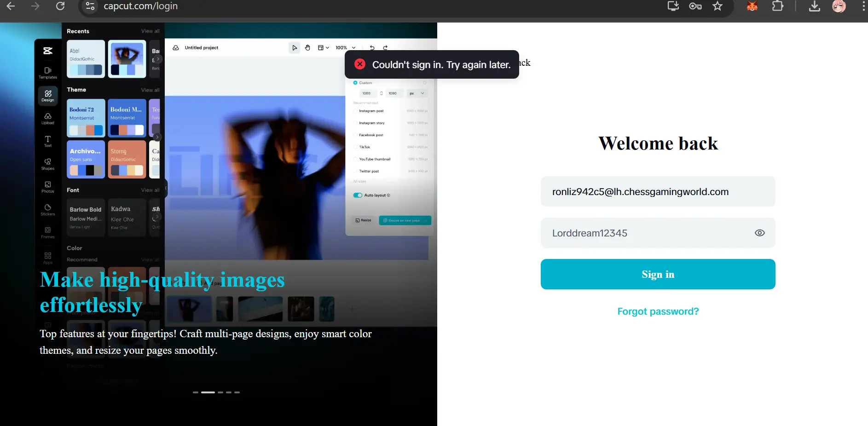Screen dimensions: 868x426
Task: Reload the capcut.com login page
Action: pos(60,6)
